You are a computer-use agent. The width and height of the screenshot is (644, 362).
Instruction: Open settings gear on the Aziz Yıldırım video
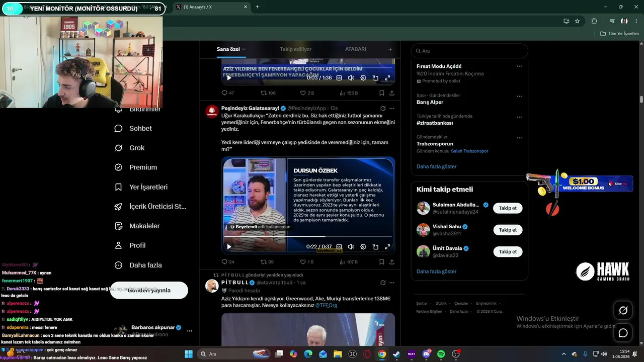(363, 78)
